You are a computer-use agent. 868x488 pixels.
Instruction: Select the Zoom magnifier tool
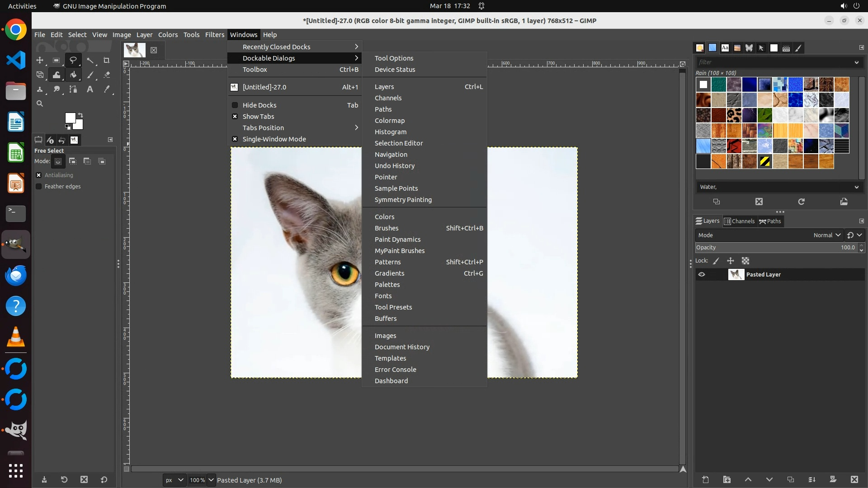point(40,104)
